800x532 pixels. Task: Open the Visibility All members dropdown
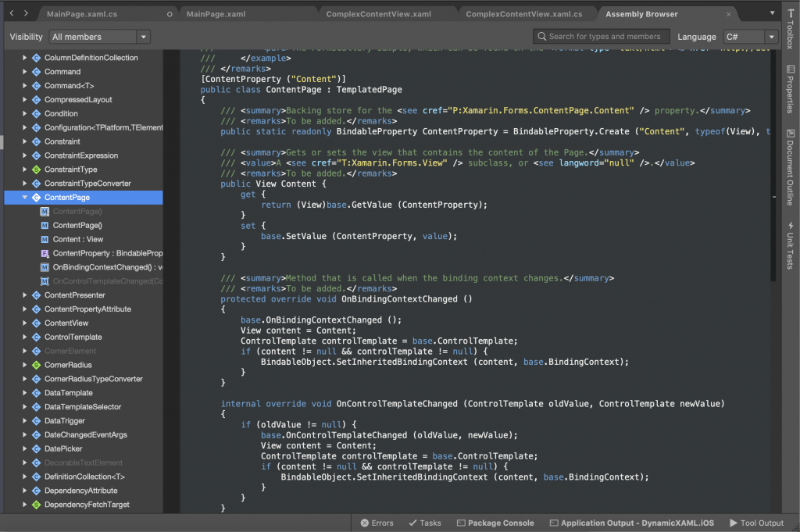pos(98,36)
